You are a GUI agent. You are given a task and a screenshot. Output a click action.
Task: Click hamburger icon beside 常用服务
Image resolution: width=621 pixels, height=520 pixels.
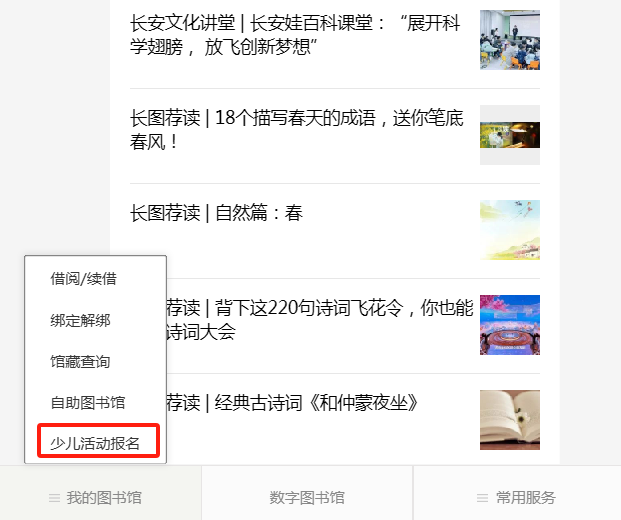pos(482,498)
